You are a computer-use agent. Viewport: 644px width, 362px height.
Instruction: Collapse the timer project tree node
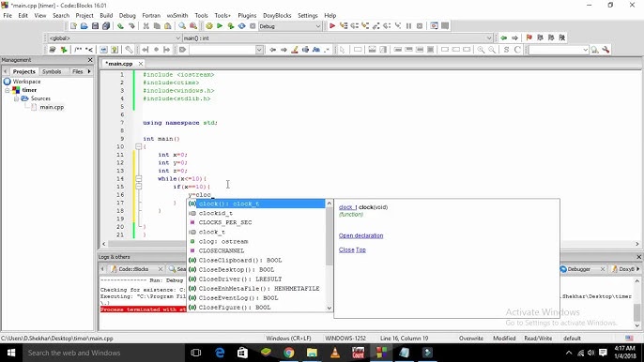tap(7, 90)
